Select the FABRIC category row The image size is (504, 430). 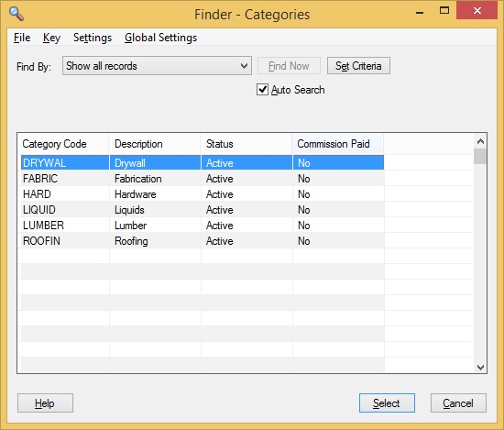pyautogui.click(x=203, y=179)
